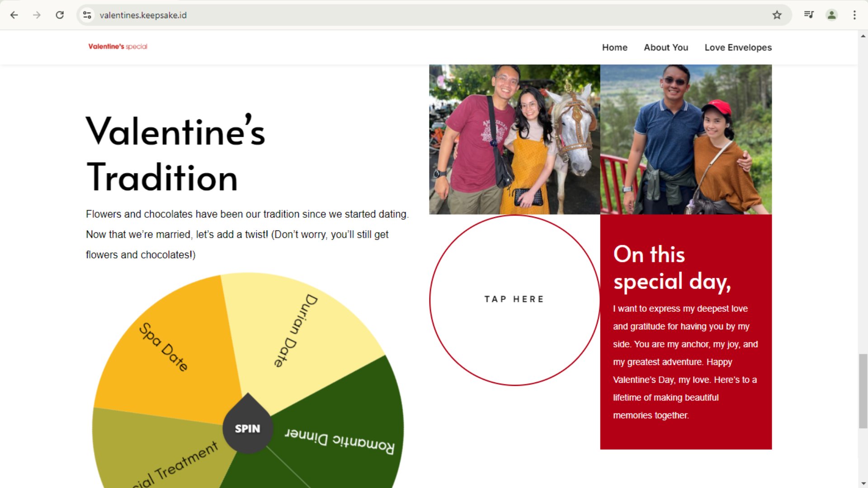The height and width of the screenshot is (488, 868).
Task: Open the Love Envelopes nav link
Action: [x=738, y=47]
